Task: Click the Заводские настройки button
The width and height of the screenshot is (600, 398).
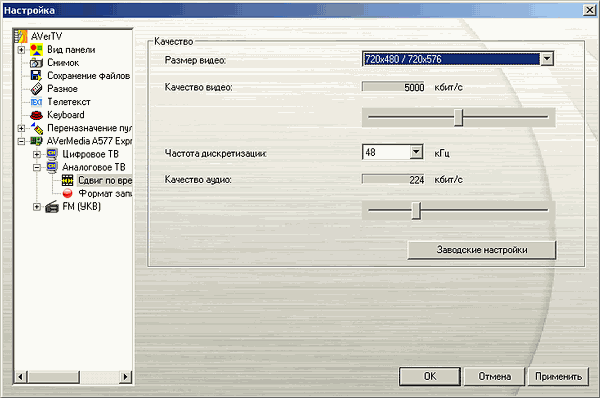Action: click(482, 250)
